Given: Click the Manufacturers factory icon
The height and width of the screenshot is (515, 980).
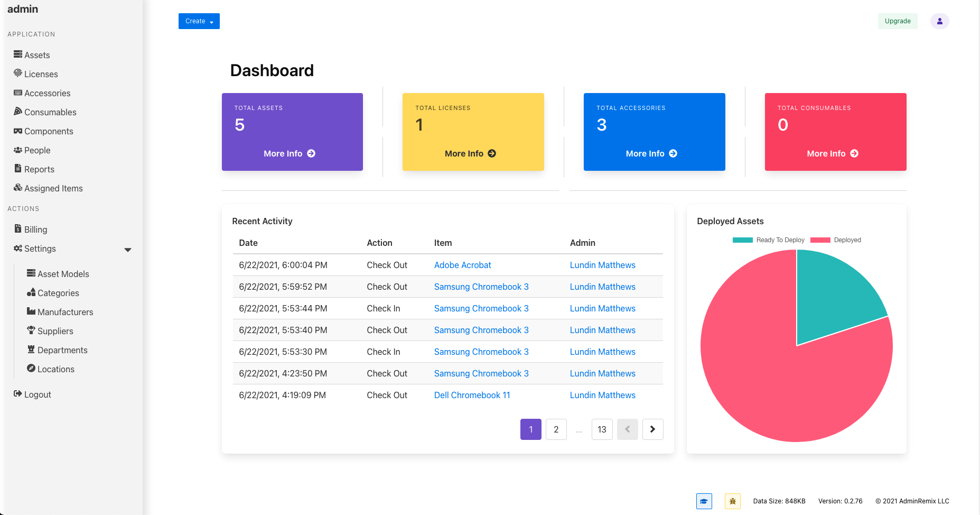Looking at the screenshot, I should [x=31, y=311].
